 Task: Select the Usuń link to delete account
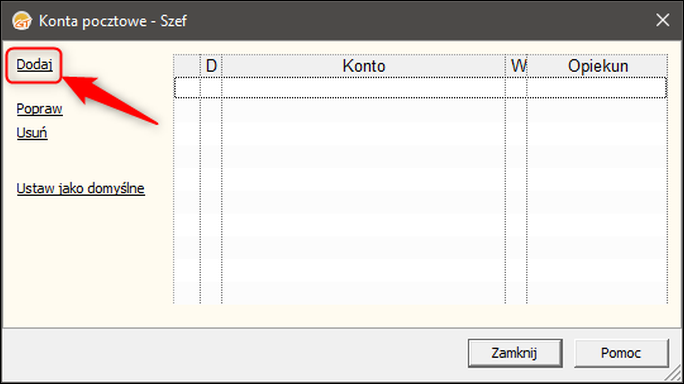(31, 133)
